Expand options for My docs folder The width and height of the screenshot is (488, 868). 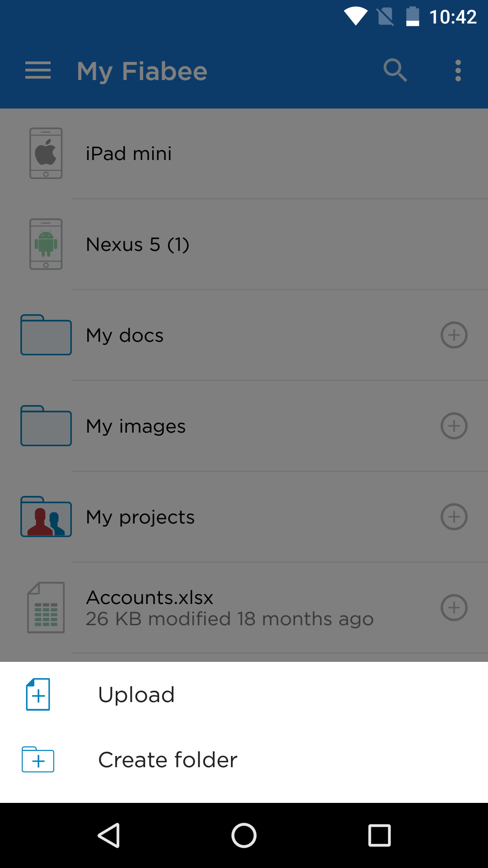454,335
